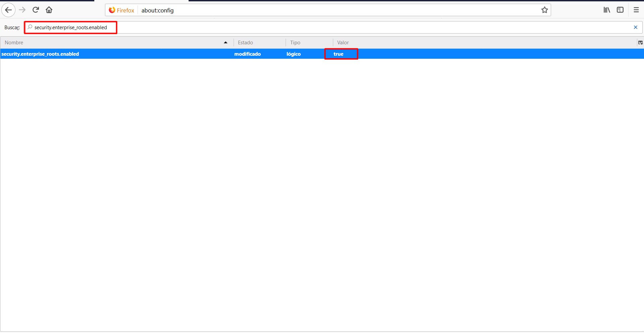Click the sort arrow in Nombre column
Screen dimensions: 644x333
click(226, 43)
